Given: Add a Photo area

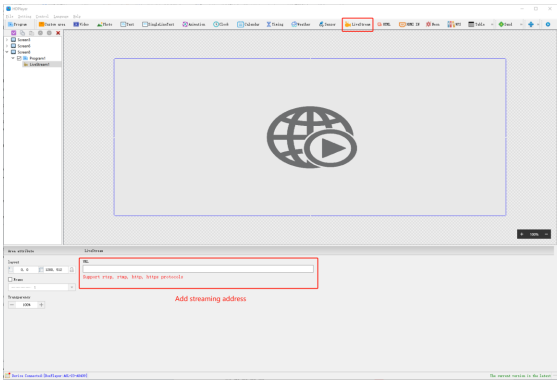Looking at the screenshot, I should pyautogui.click(x=105, y=24).
